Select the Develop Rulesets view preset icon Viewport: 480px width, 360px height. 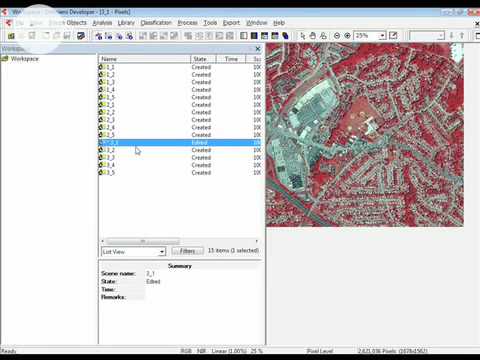129,36
